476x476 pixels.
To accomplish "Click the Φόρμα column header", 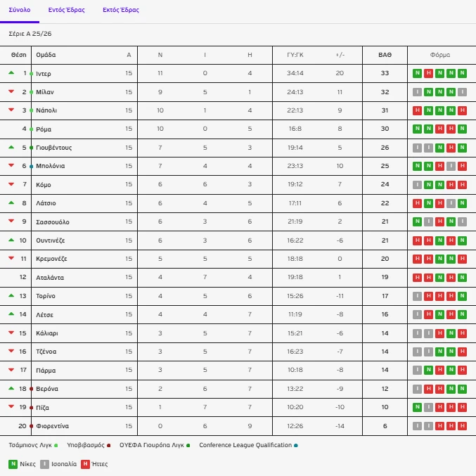I will click(x=439, y=55).
